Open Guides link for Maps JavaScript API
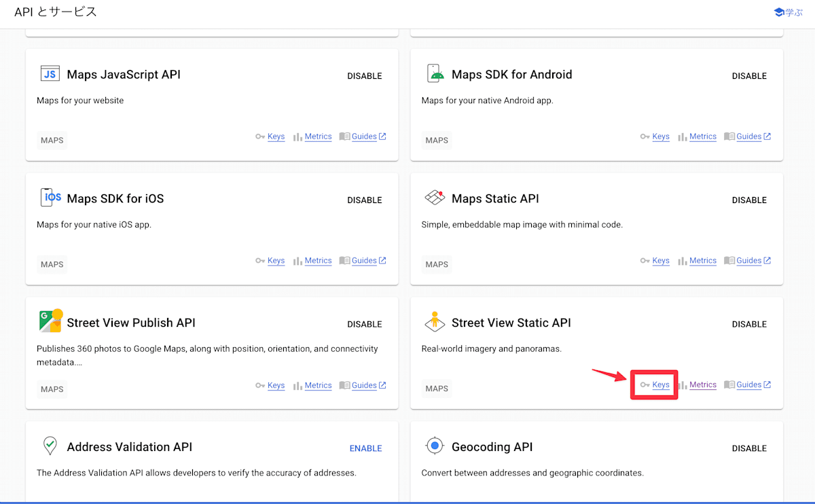This screenshot has height=504, width=815. (x=364, y=137)
